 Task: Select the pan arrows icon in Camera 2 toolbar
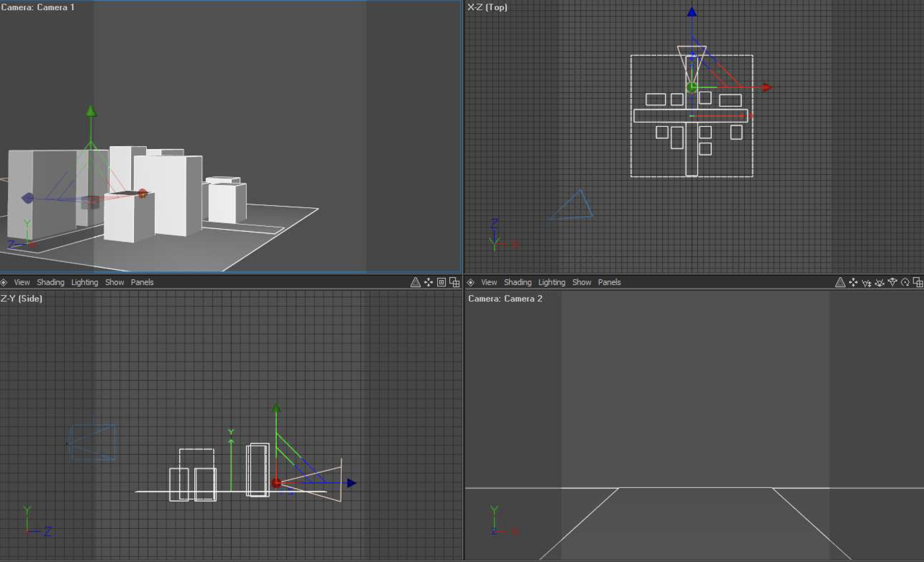pos(853,282)
